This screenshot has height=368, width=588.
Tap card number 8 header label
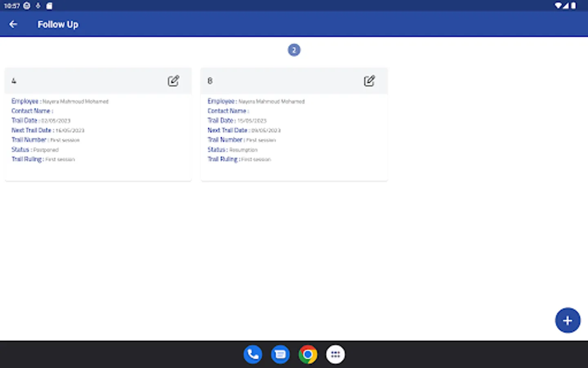coord(210,81)
